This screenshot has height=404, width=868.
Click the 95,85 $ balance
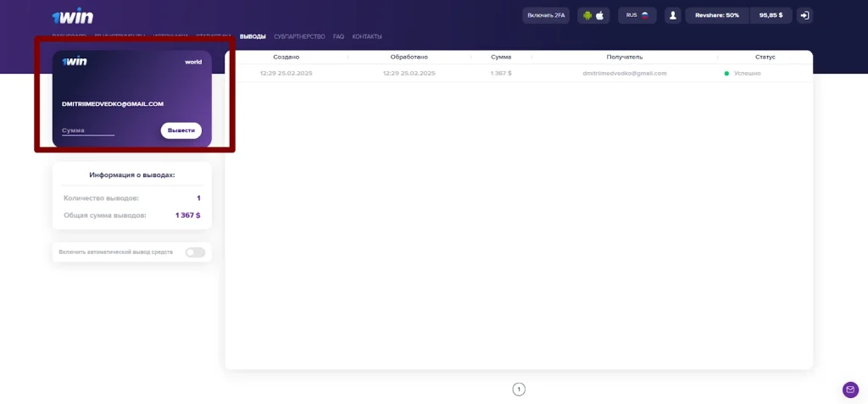(771, 15)
